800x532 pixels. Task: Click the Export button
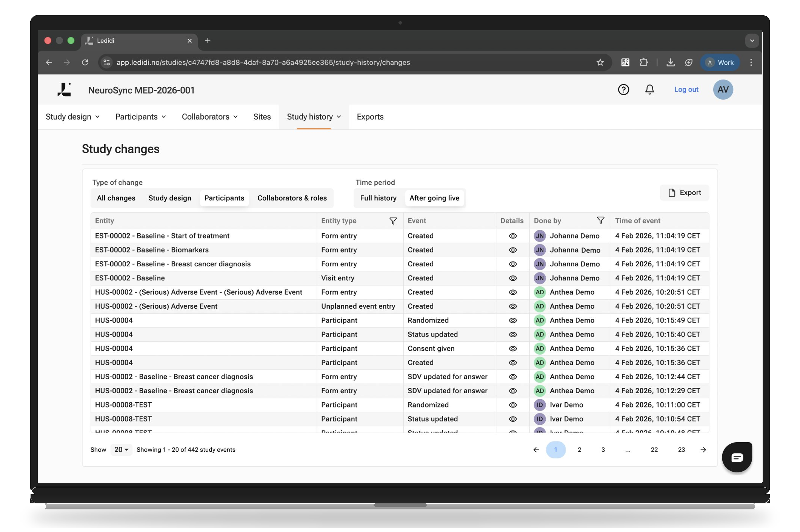coord(684,193)
